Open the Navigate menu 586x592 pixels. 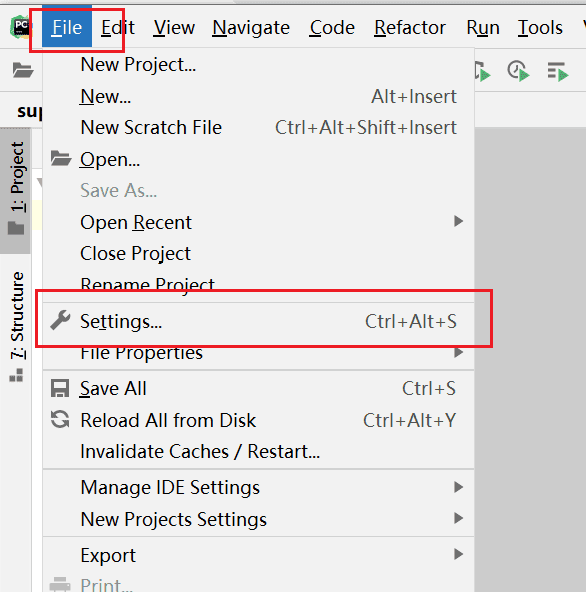tap(251, 28)
